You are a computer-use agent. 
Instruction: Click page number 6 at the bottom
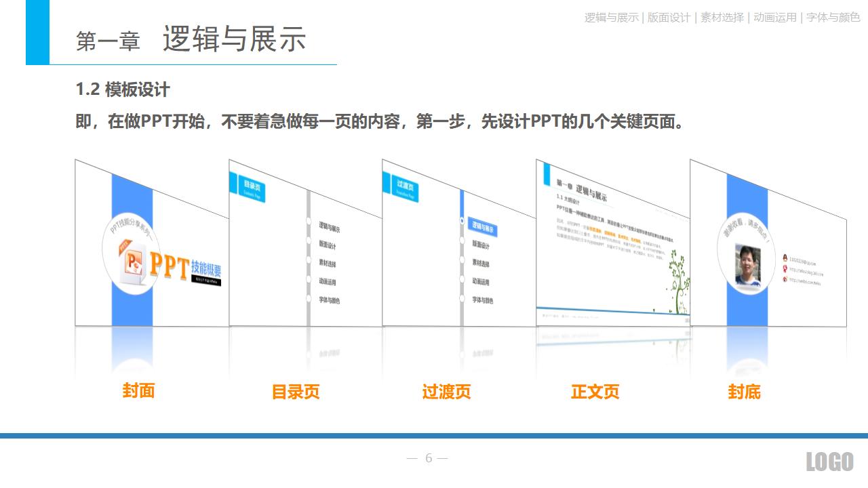tap(427, 459)
